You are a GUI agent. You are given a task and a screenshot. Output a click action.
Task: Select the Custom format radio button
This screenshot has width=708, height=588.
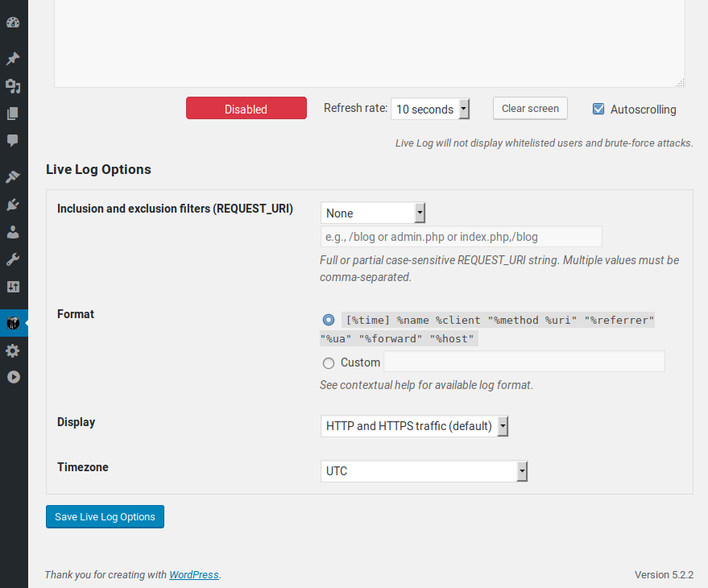pyautogui.click(x=328, y=363)
